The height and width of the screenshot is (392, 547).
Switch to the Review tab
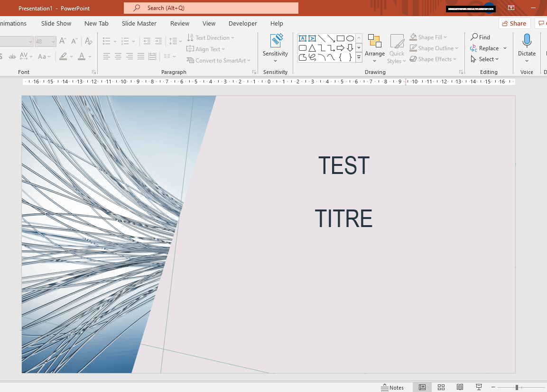[x=180, y=23]
